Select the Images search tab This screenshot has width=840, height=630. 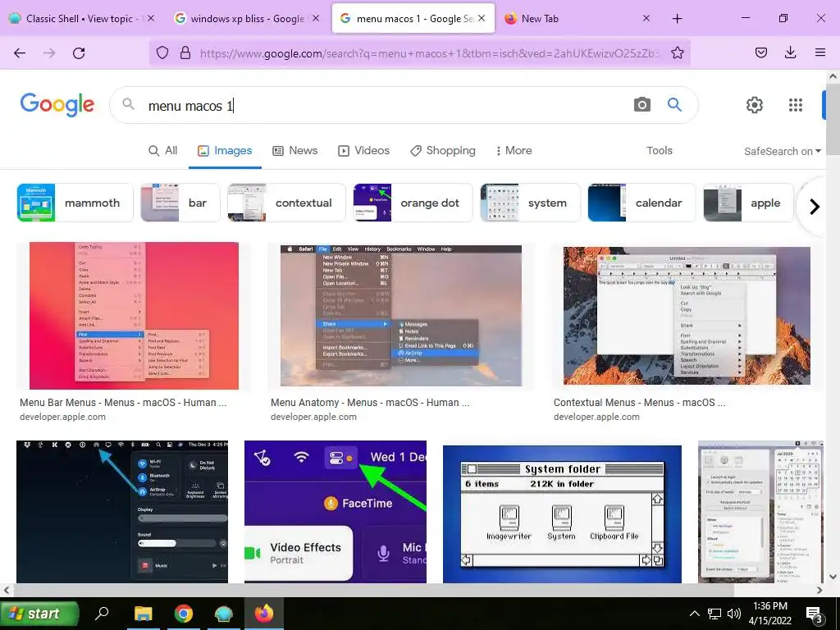pos(225,151)
